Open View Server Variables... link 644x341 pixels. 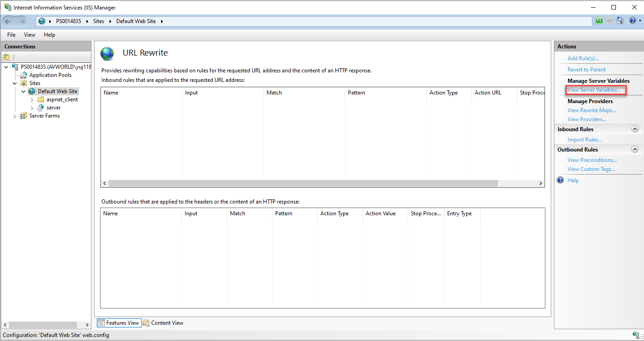[594, 90]
